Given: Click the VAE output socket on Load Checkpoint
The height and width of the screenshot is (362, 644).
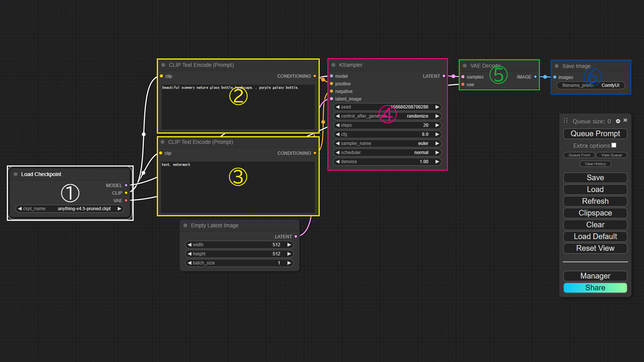Looking at the screenshot, I should pos(126,200).
